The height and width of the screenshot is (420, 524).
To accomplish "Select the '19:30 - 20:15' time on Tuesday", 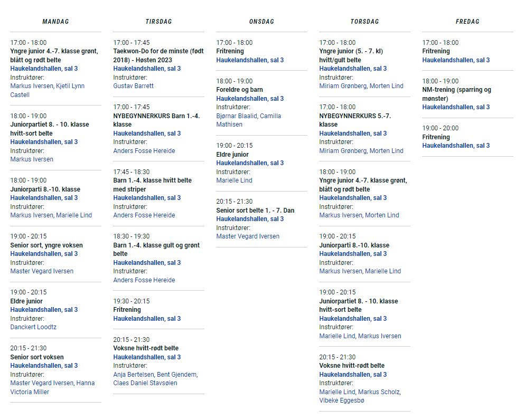I will click(x=131, y=301).
